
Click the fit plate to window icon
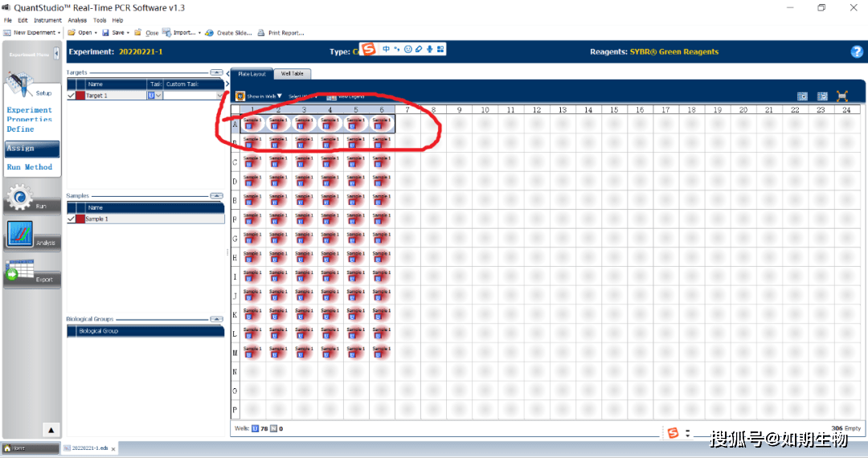coord(842,96)
